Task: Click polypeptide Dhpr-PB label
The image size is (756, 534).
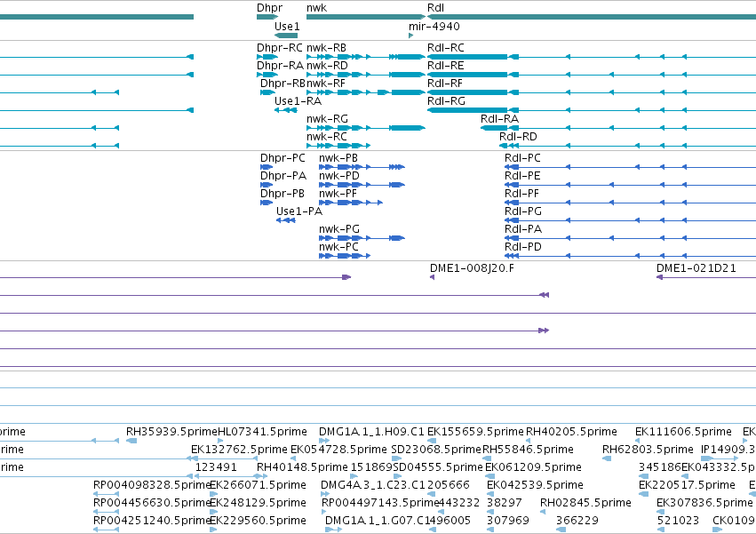Action: coord(283,194)
